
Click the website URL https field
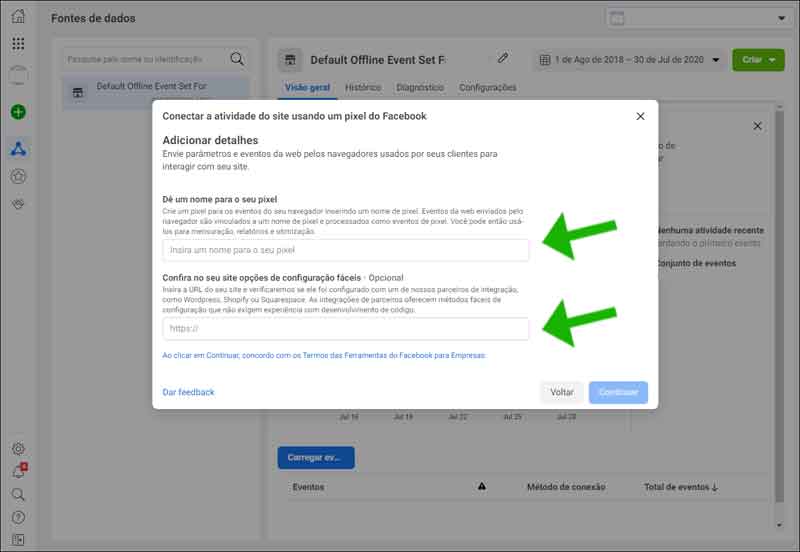[345, 329]
